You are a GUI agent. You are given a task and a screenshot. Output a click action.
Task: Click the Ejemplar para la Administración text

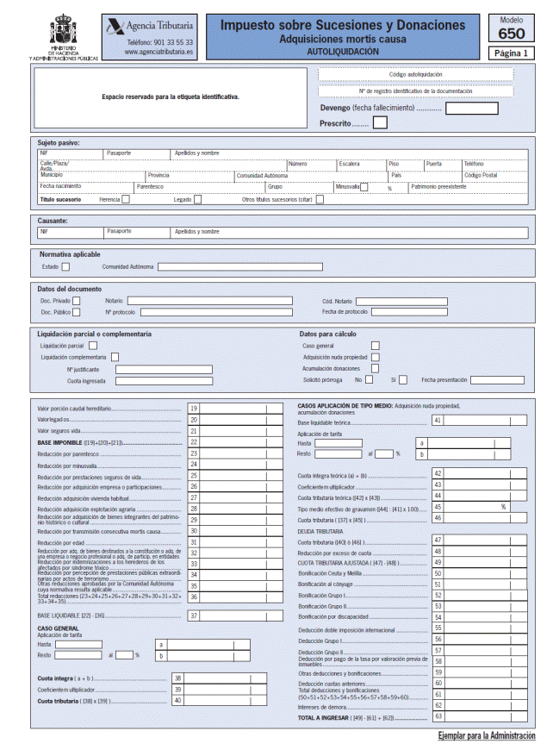pos(487,736)
